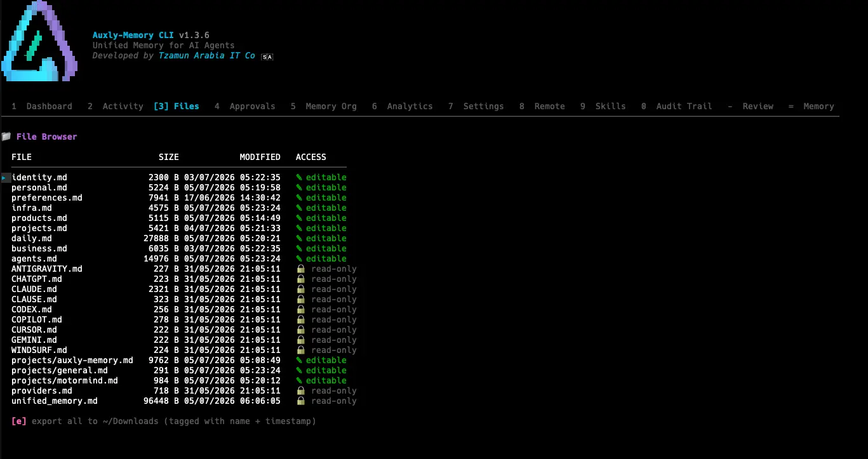This screenshot has height=459, width=868.
Task: Open the Memory tab
Action: [811, 106]
